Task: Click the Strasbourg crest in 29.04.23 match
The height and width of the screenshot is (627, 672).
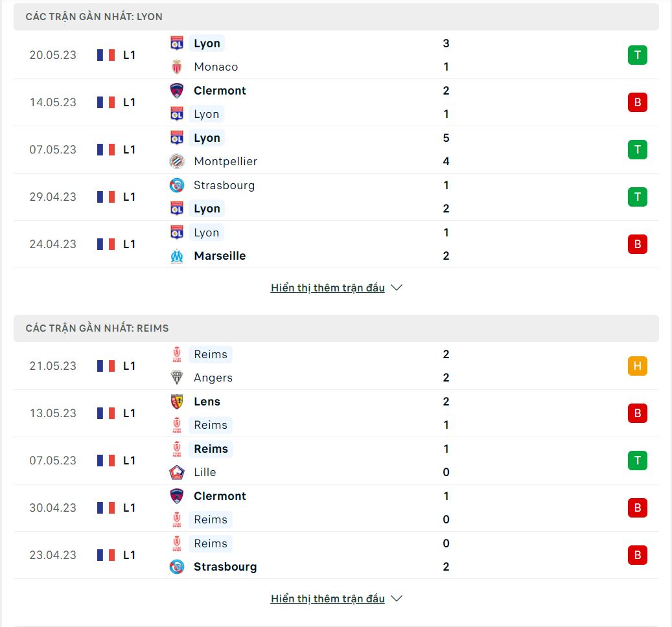Action: pyautogui.click(x=176, y=185)
